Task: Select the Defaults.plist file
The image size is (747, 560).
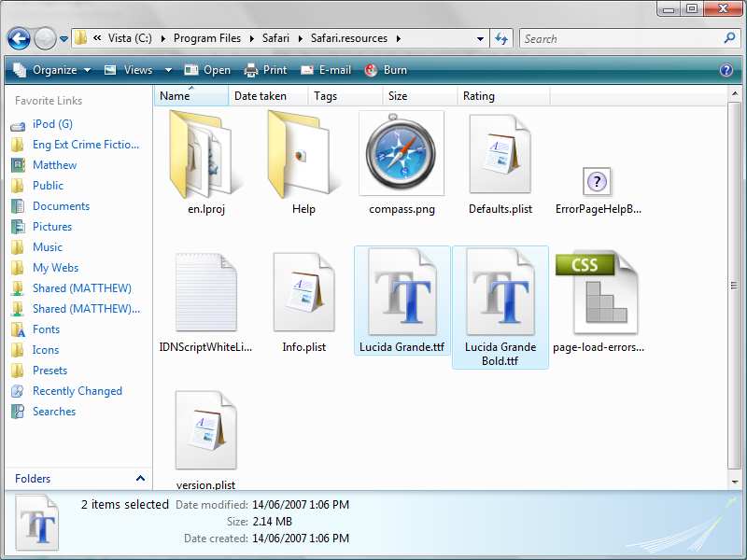Action: [500, 157]
